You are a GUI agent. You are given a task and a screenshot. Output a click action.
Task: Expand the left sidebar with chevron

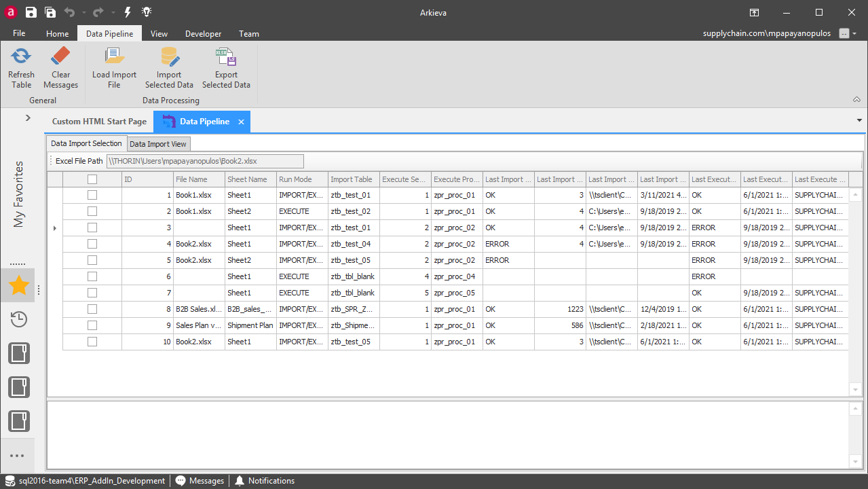[x=28, y=117]
